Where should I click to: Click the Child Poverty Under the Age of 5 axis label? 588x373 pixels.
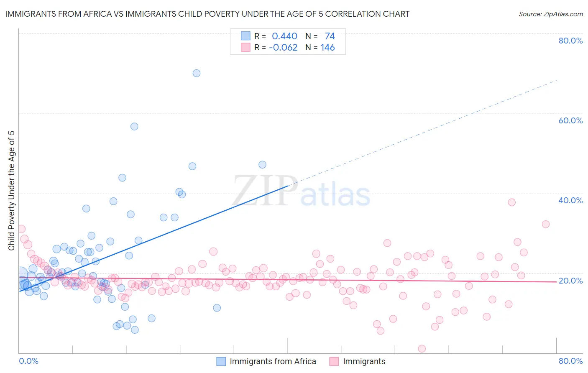[x=11, y=191]
